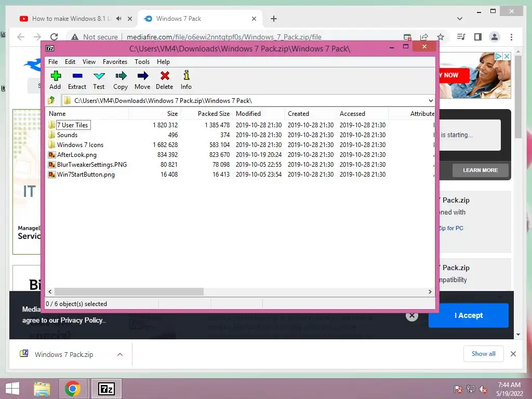Click the LEARN MORE ad button

480,170
